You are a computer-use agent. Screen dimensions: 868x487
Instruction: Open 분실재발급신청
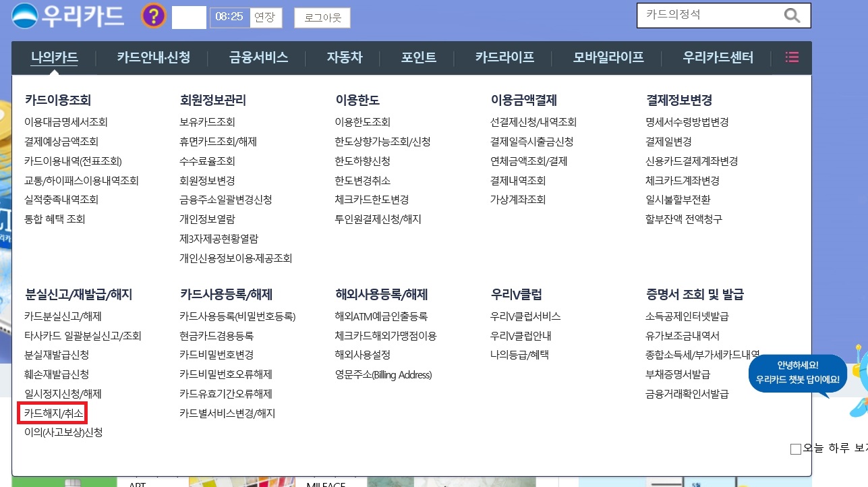pyautogui.click(x=57, y=355)
